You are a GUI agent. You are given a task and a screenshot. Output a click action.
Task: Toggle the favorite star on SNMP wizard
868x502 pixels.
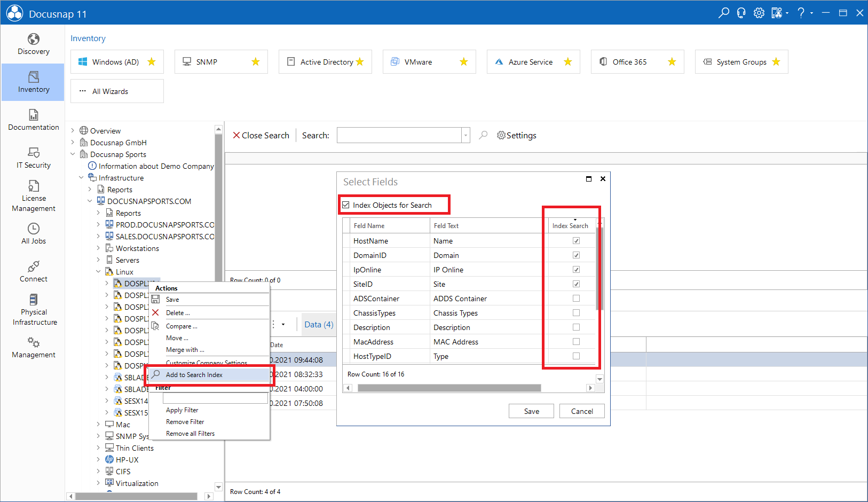pos(256,62)
